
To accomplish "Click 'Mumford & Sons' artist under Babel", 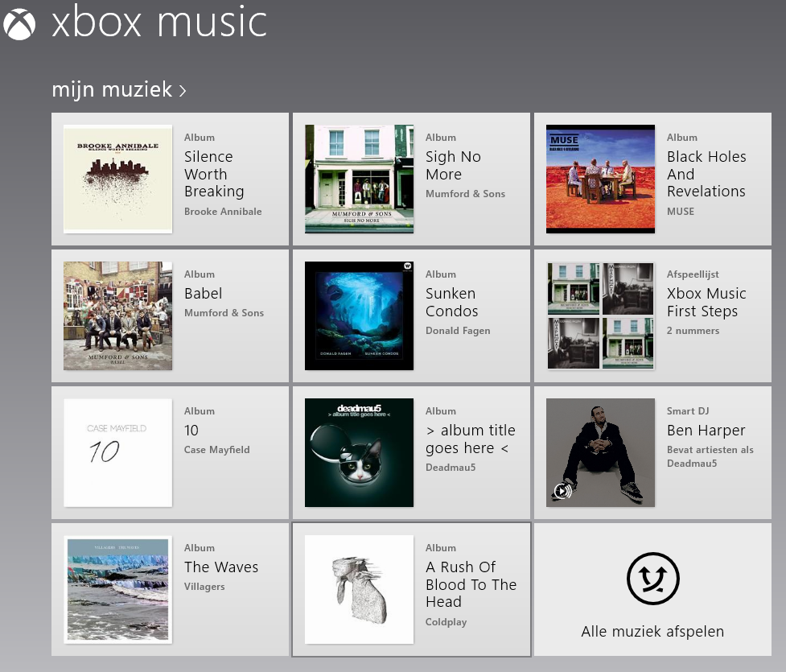I will point(224,313).
